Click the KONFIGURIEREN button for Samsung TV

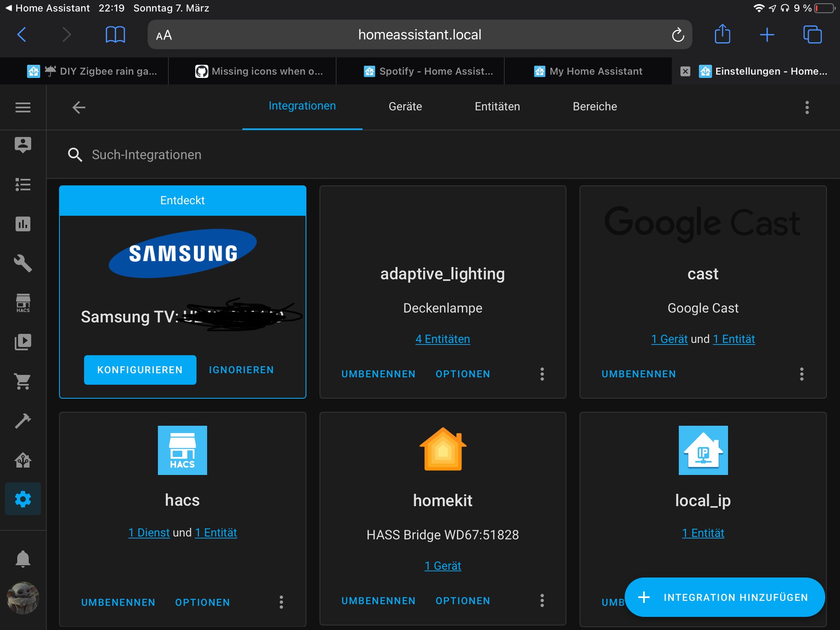140,370
